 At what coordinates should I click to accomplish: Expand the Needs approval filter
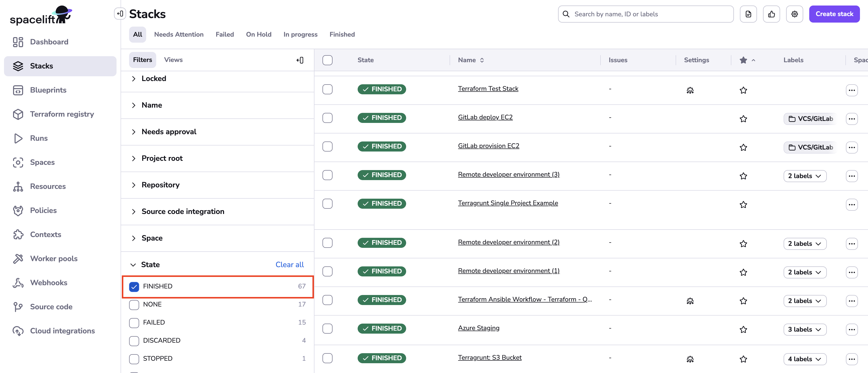169,132
